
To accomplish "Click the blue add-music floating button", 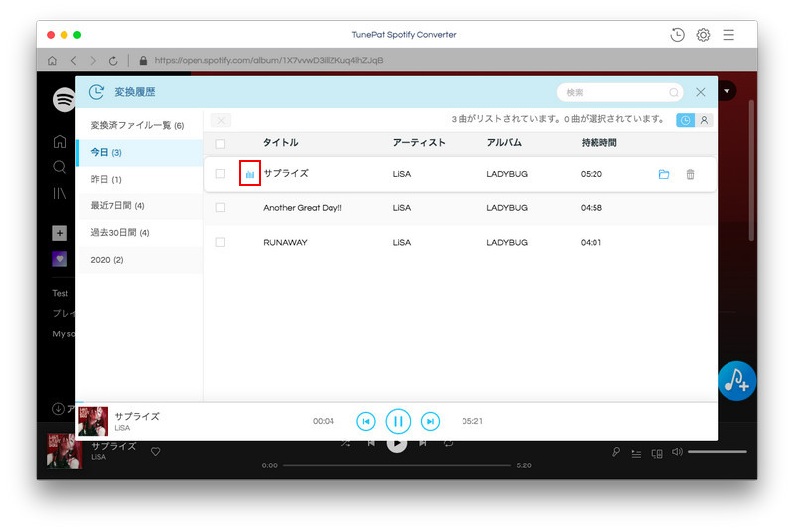I will (736, 381).
